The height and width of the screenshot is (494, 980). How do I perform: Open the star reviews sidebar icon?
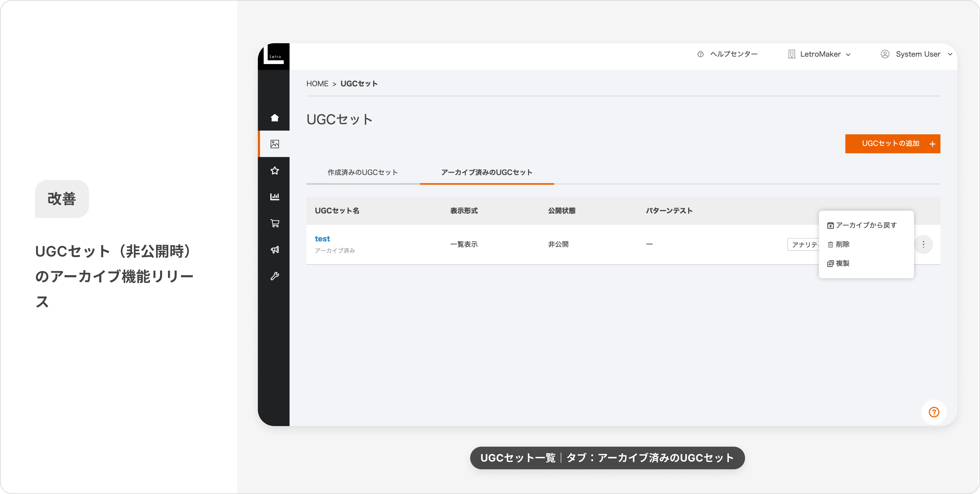tap(275, 170)
